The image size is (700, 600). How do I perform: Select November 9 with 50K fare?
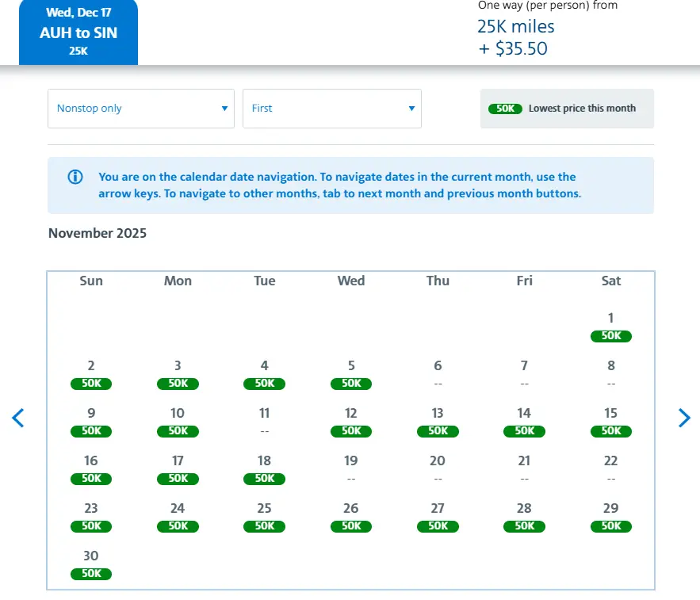coord(91,422)
